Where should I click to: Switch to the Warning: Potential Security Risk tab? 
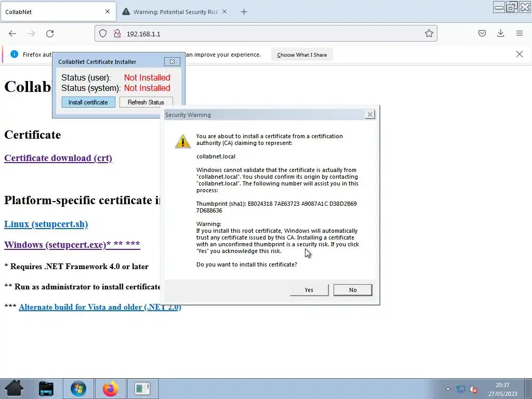click(x=175, y=12)
